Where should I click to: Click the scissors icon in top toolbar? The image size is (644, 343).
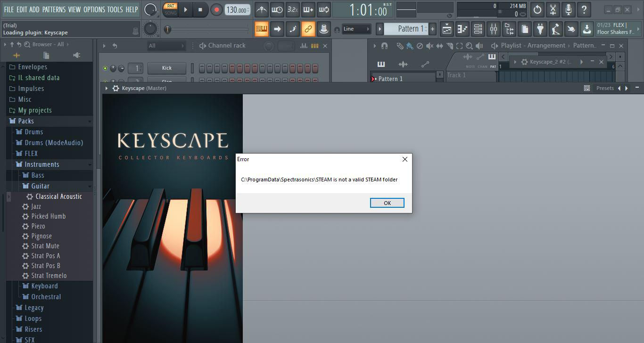click(553, 9)
